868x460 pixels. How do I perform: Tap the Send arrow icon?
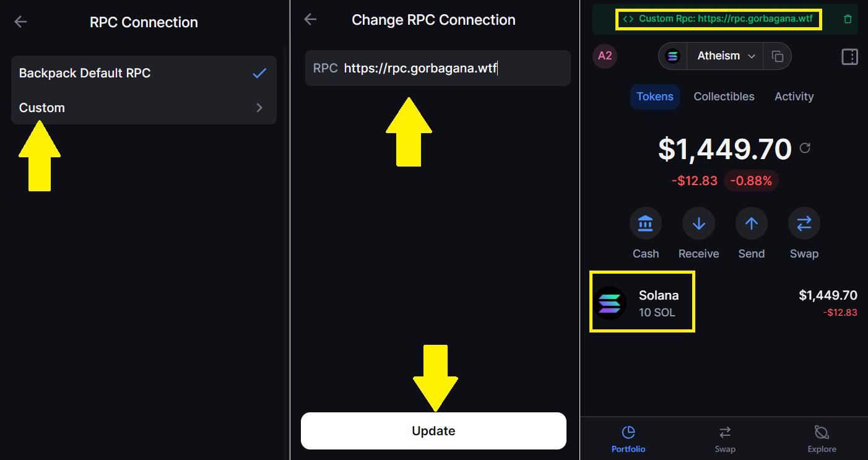point(751,223)
